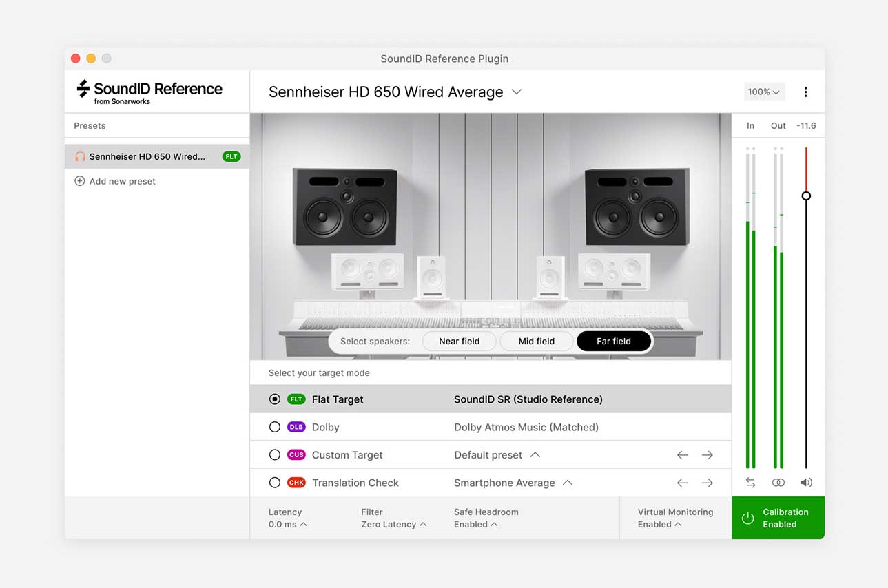888x588 pixels.
Task: Click the power icon on Calibration Enabled
Action: point(748,518)
